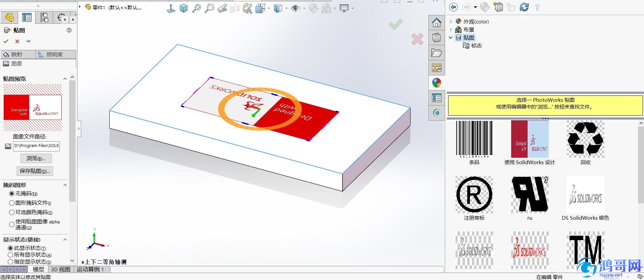
Task: Open the File Explorer folder tab
Action: tap(436, 53)
